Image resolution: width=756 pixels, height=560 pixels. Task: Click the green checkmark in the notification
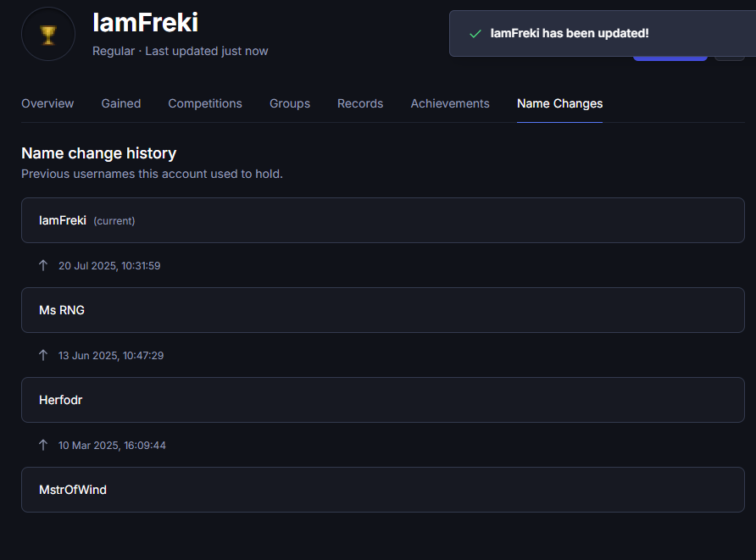[x=475, y=34]
